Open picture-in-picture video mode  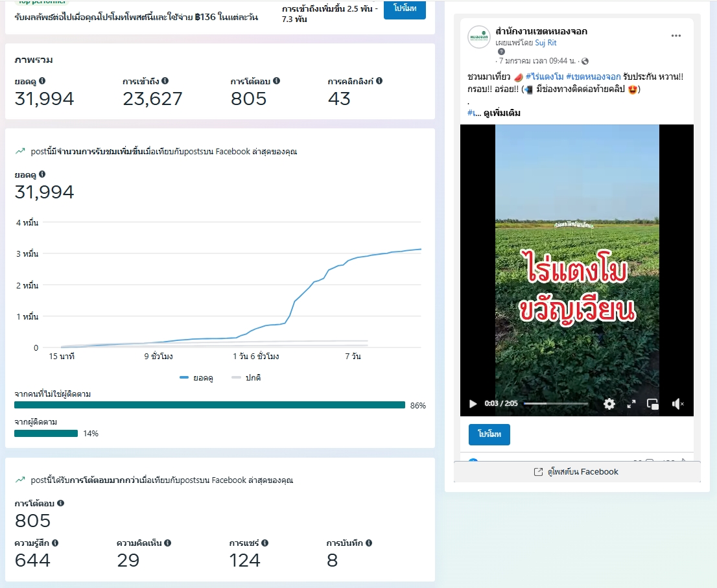(x=653, y=404)
